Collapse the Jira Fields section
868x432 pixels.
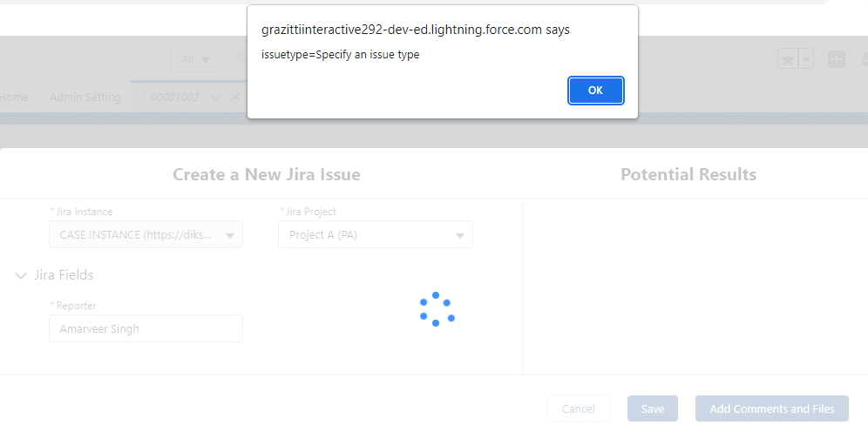click(21, 275)
